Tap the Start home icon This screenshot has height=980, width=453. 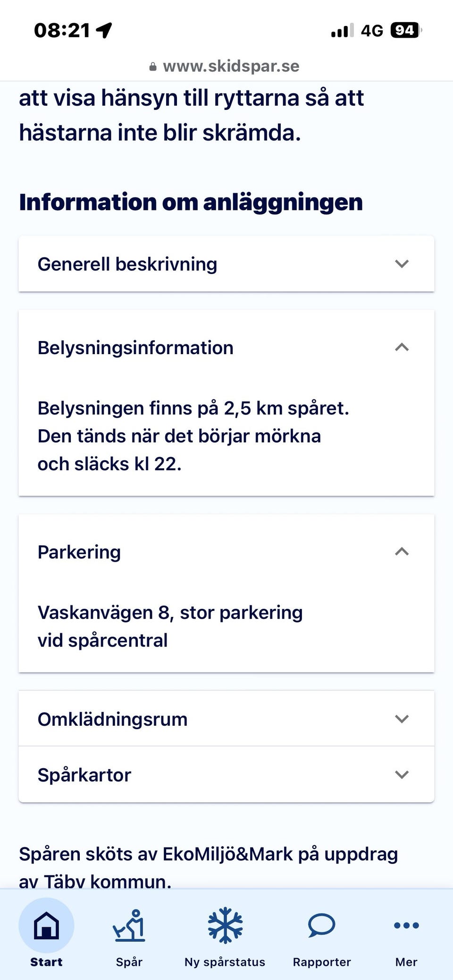(46, 925)
